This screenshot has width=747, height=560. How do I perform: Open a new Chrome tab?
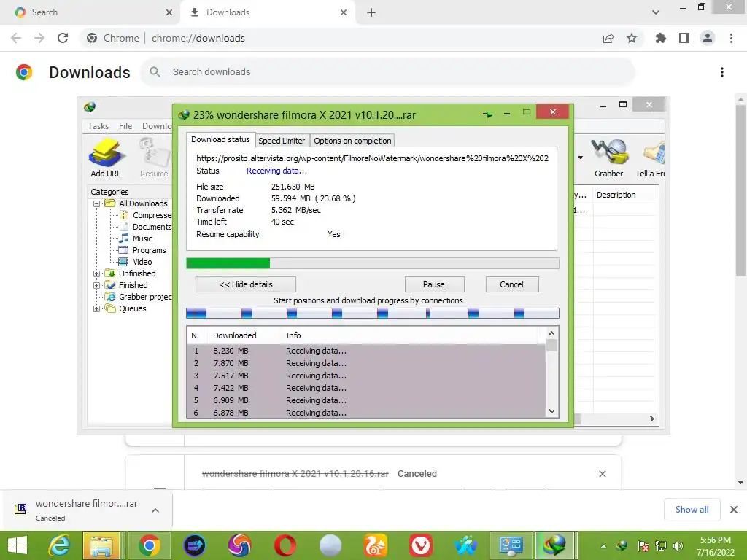pos(371,12)
